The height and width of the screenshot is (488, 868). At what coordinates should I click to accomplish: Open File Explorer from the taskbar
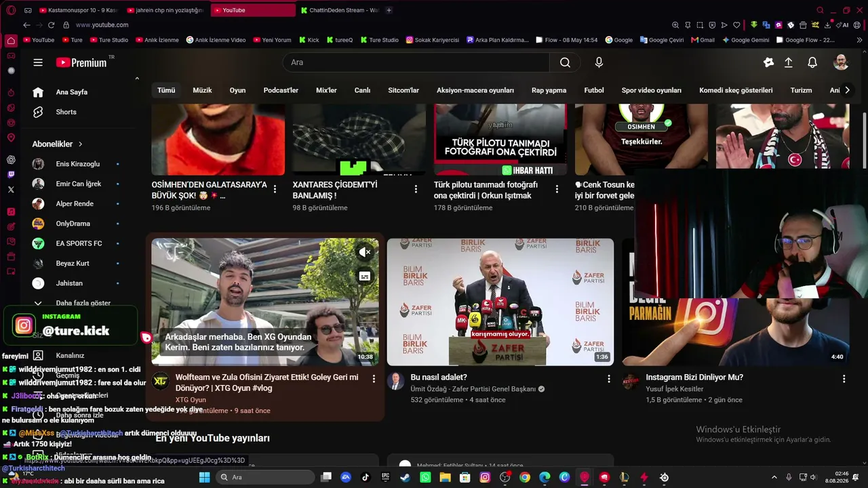coord(446,477)
